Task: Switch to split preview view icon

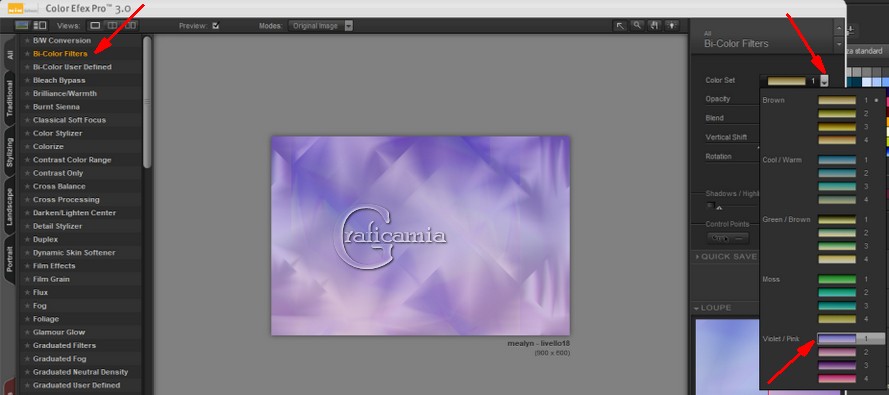Action: [113, 26]
